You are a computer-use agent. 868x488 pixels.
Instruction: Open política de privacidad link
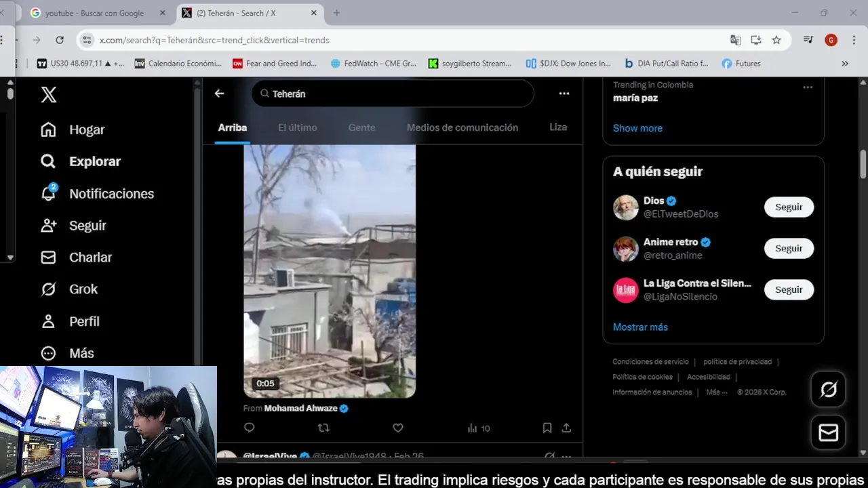[737, 362]
